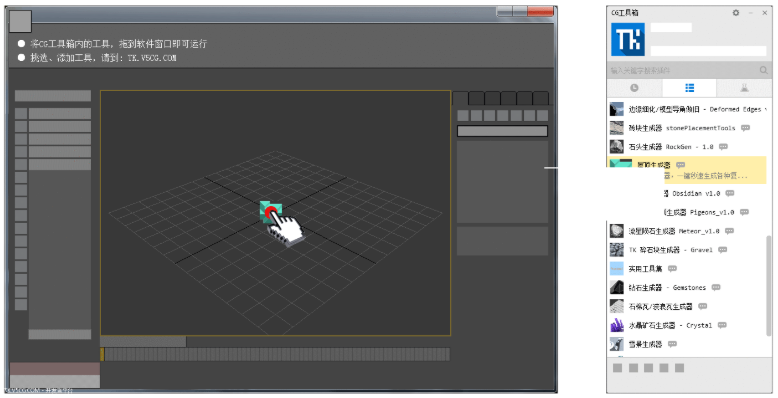Image resolution: width=778 pixels, height=398 pixels.
Task: Click the blue TK logo
Action: point(628,39)
